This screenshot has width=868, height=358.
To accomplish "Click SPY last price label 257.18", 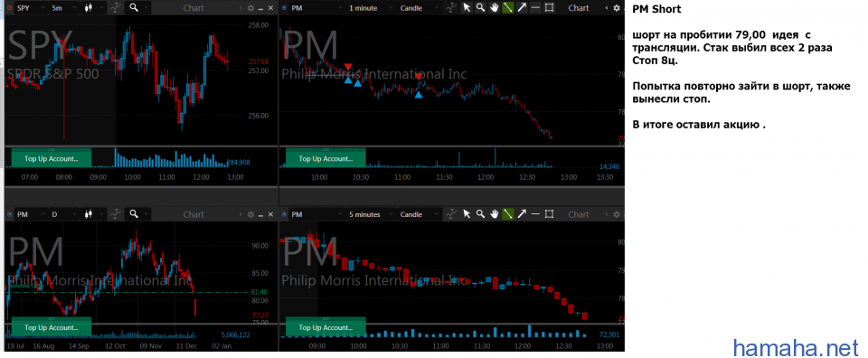I will [259, 61].
